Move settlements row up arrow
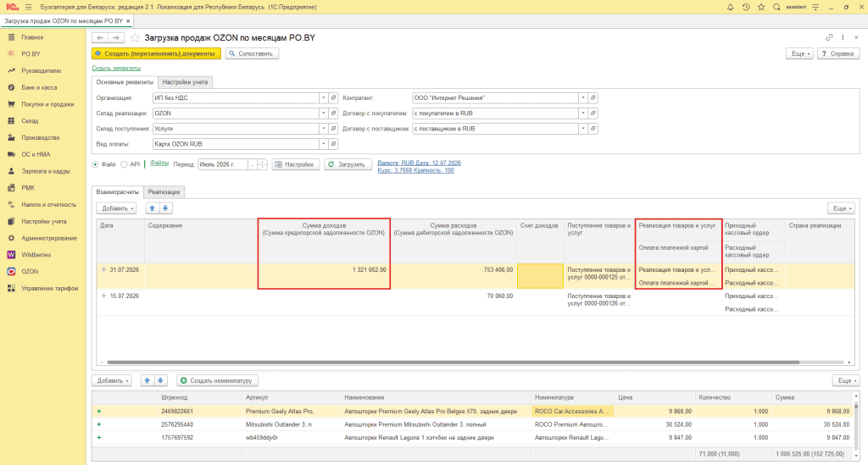The image size is (868, 465). point(153,208)
